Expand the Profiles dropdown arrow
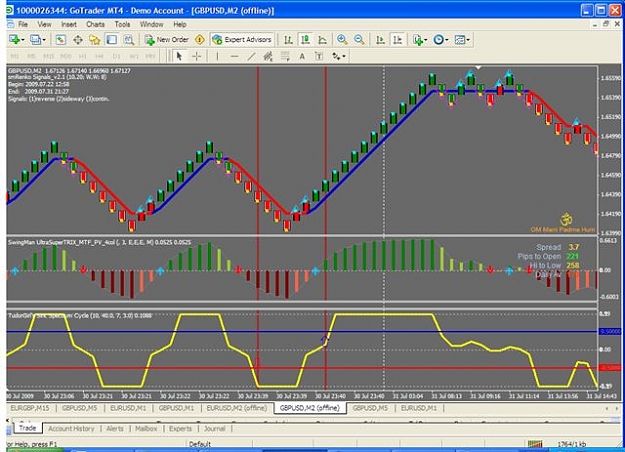625x452 pixels. point(43,40)
